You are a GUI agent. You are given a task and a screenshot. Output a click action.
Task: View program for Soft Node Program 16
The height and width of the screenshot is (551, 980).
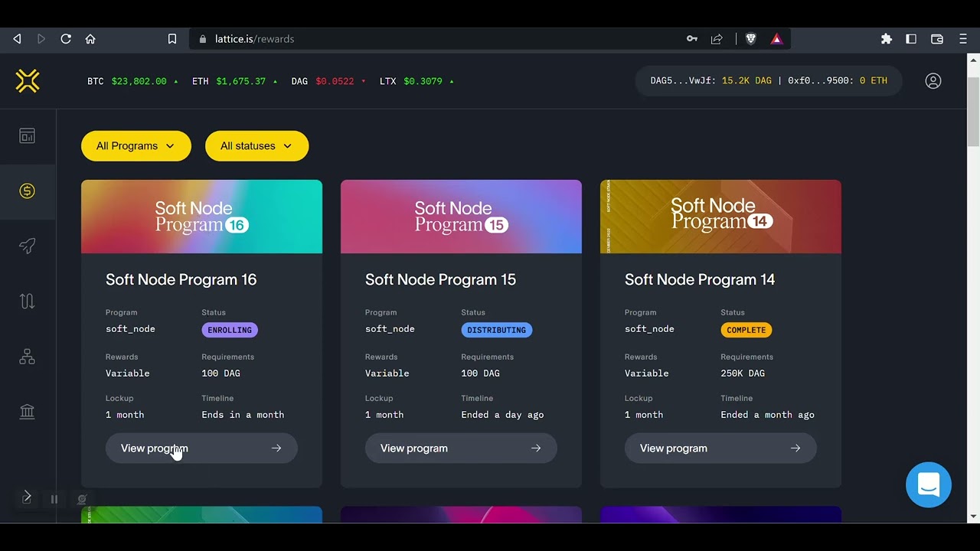coord(201,448)
